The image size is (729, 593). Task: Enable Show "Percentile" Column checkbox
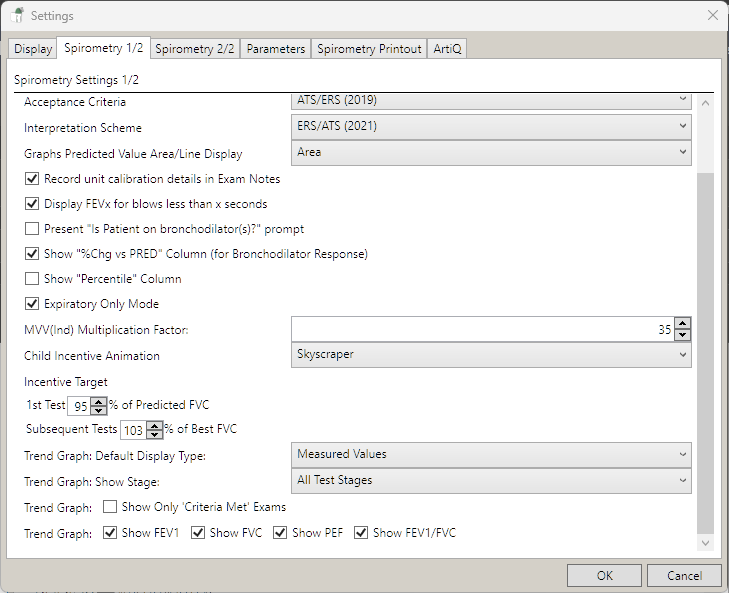(32, 279)
